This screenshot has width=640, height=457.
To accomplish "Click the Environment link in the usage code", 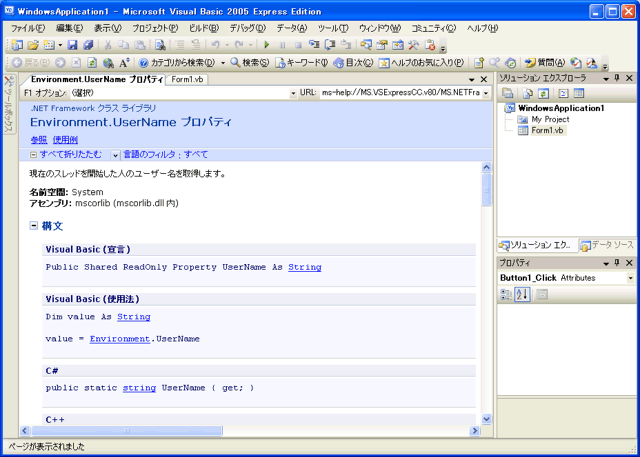I will point(119,339).
